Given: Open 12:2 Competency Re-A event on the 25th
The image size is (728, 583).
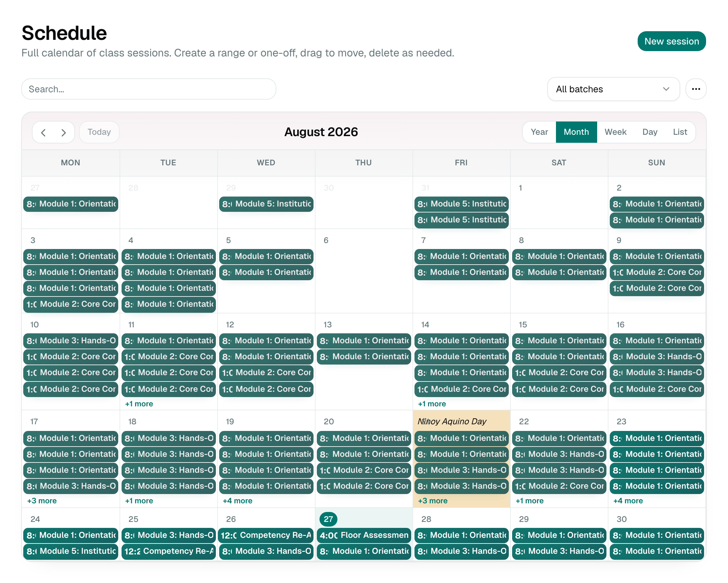Looking at the screenshot, I should coord(168,551).
